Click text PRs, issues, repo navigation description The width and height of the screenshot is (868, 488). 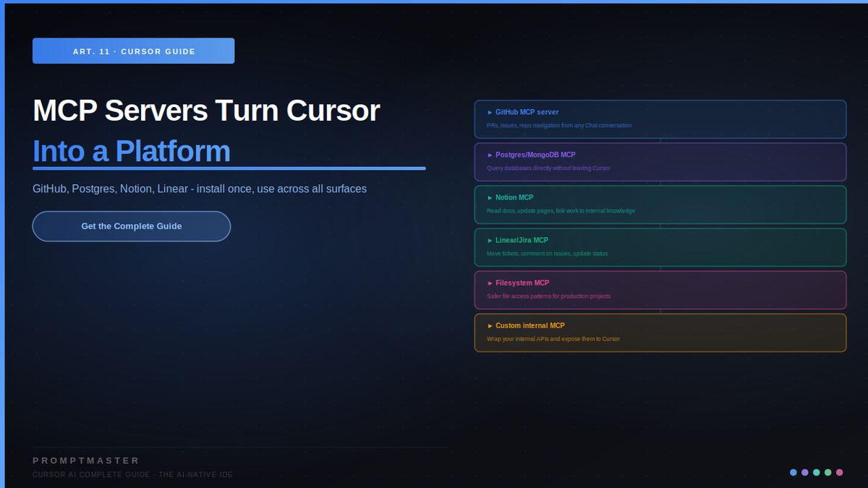[x=559, y=125]
